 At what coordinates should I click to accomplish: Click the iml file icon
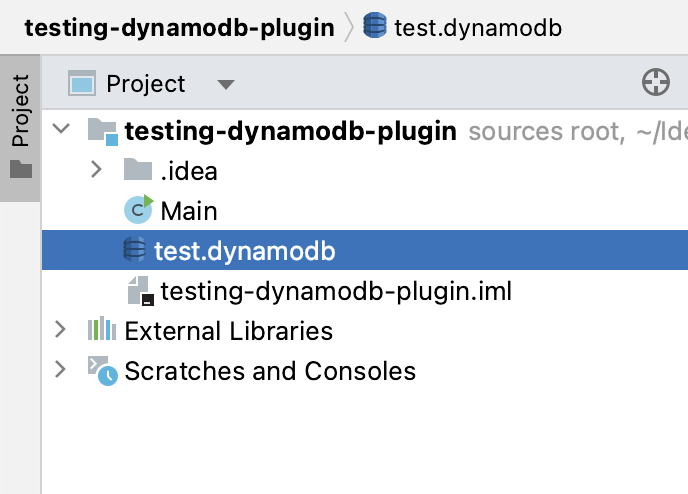(x=140, y=290)
